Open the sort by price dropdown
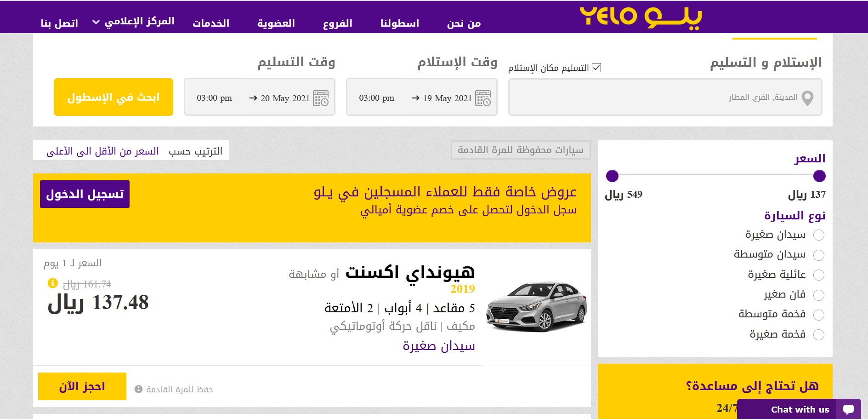868x419 pixels. [102, 151]
